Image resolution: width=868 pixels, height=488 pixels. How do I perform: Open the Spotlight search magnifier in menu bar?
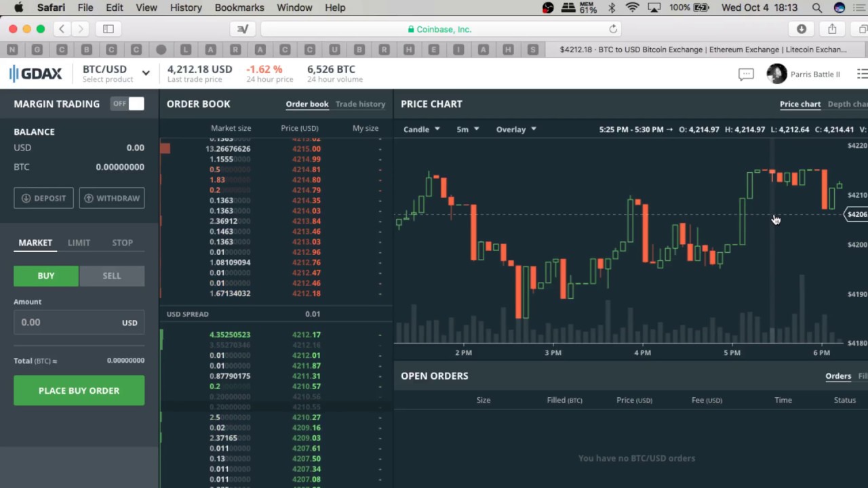click(817, 7)
